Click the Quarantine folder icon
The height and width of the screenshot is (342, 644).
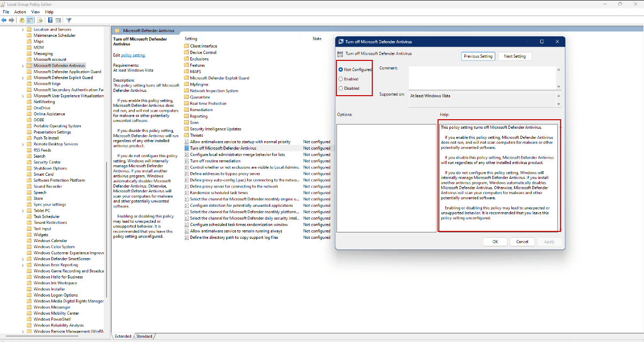tap(187, 97)
